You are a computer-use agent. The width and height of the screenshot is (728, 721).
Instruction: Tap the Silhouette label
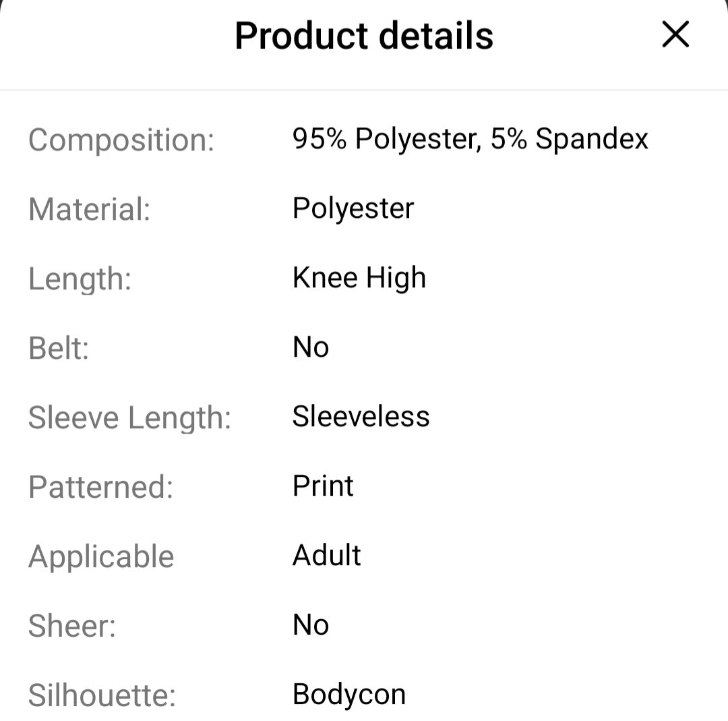[x=102, y=695]
